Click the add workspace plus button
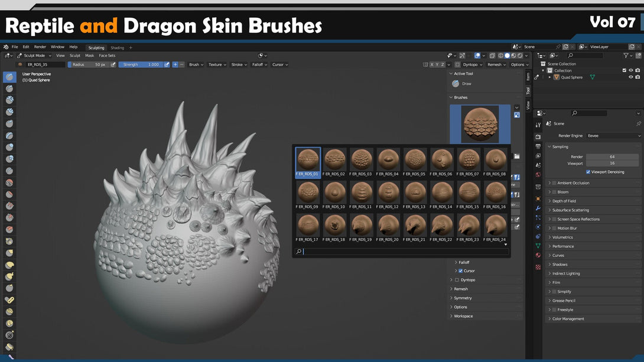The height and width of the screenshot is (362, 644). click(x=131, y=48)
